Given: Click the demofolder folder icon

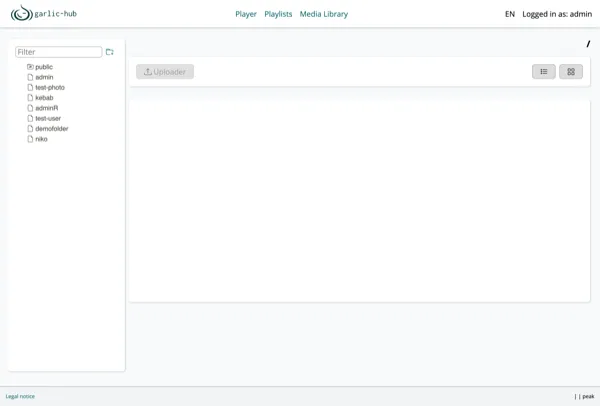Looking at the screenshot, I should pos(30,129).
